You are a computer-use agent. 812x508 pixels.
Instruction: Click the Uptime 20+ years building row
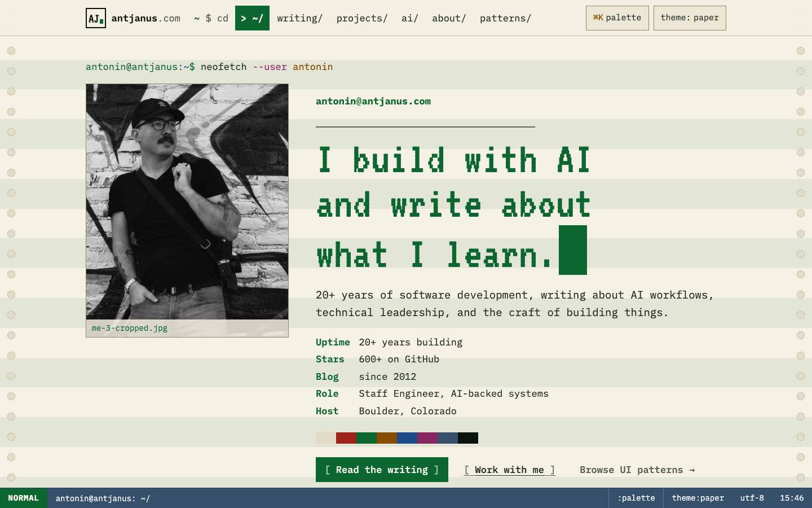[x=389, y=342]
